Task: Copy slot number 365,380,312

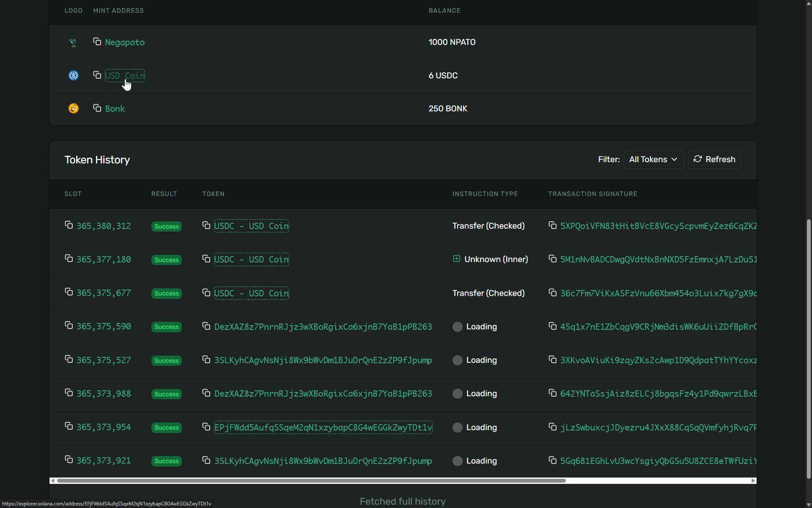Action: pyautogui.click(x=69, y=225)
